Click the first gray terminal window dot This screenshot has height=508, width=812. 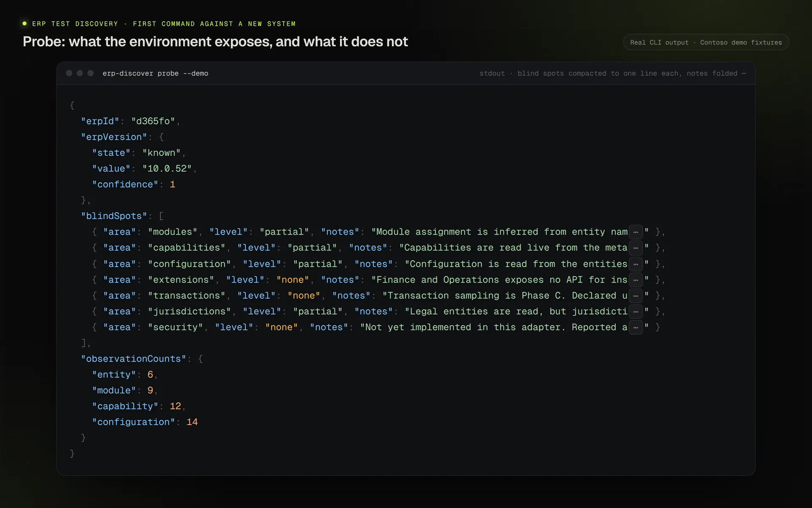tap(69, 73)
